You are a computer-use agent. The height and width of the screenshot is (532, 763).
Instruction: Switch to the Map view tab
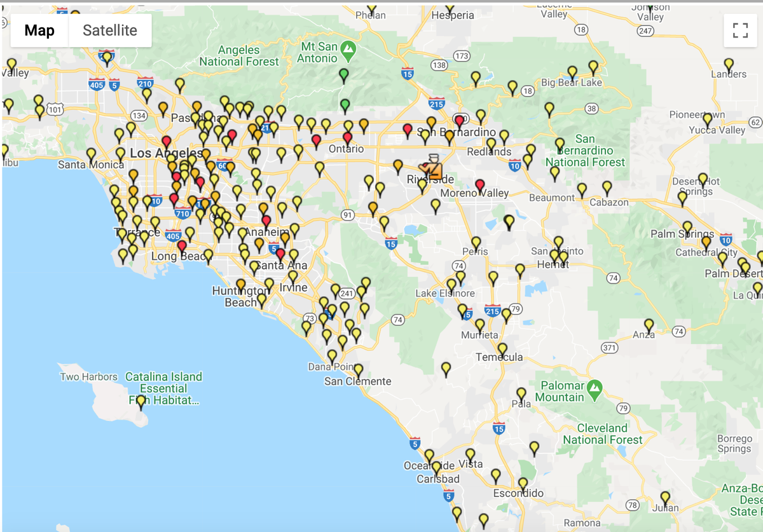(39, 30)
